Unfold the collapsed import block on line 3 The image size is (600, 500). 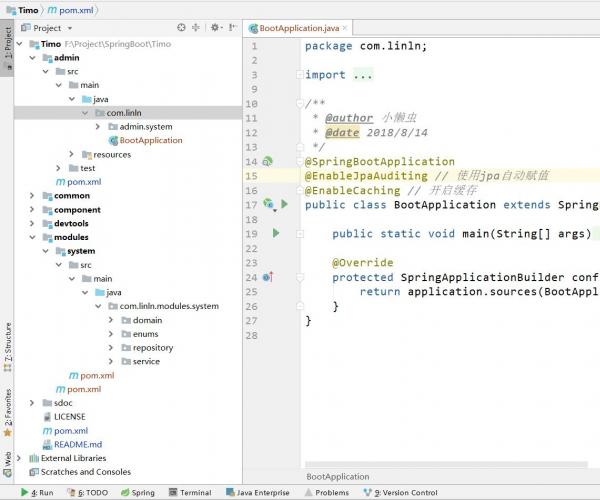[x=300, y=75]
